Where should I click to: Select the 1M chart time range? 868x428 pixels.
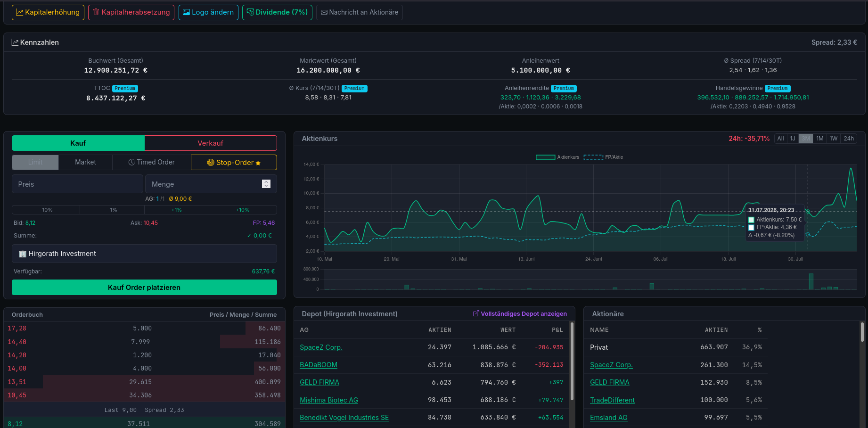[820, 139]
